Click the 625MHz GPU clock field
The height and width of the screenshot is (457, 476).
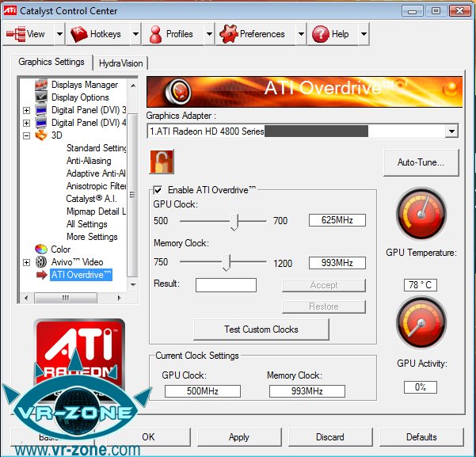337,220
